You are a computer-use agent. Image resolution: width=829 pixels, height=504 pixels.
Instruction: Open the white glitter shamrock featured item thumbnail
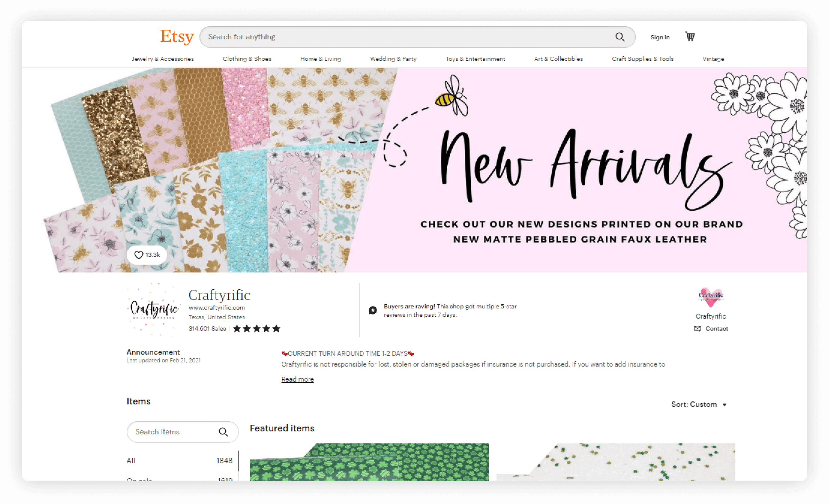click(x=616, y=462)
